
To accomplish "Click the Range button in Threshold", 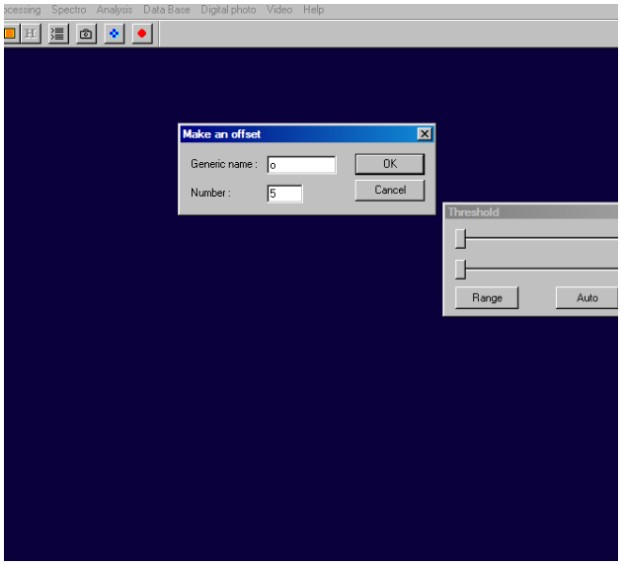I will tap(487, 298).
